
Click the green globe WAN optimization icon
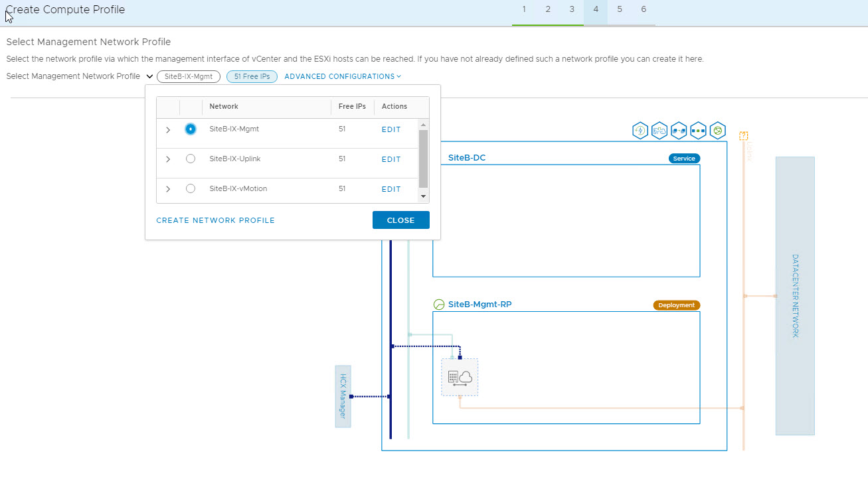[x=717, y=131]
